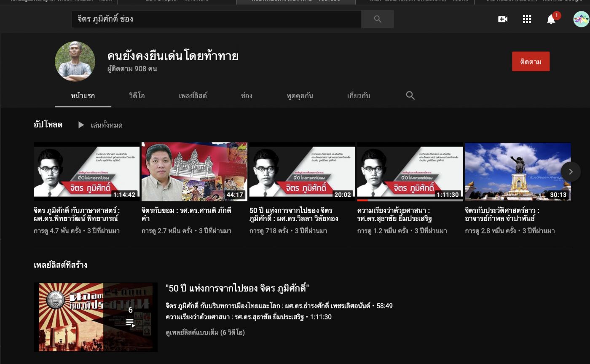Open the 44:17 จิตรกับขอม video thumbnail

point(194,171)
